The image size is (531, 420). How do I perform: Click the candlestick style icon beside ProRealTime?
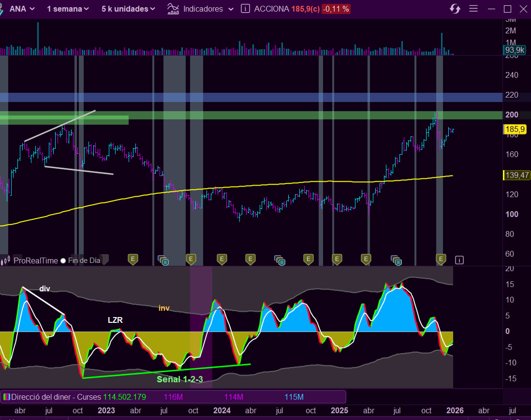[x=6, y=261]
